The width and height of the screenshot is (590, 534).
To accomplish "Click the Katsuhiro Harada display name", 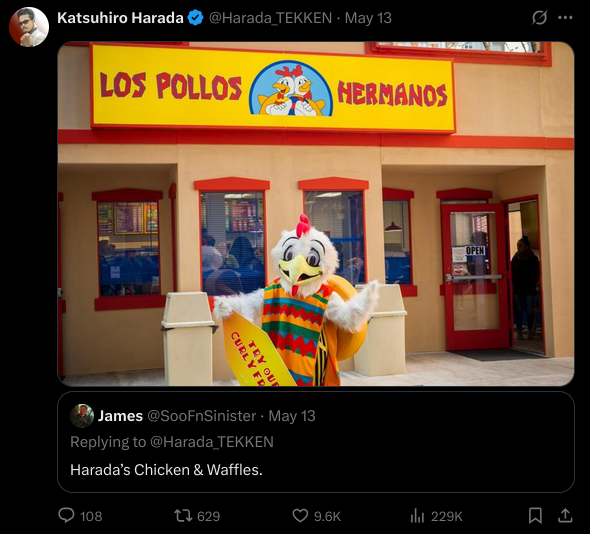I will point(120,18).
